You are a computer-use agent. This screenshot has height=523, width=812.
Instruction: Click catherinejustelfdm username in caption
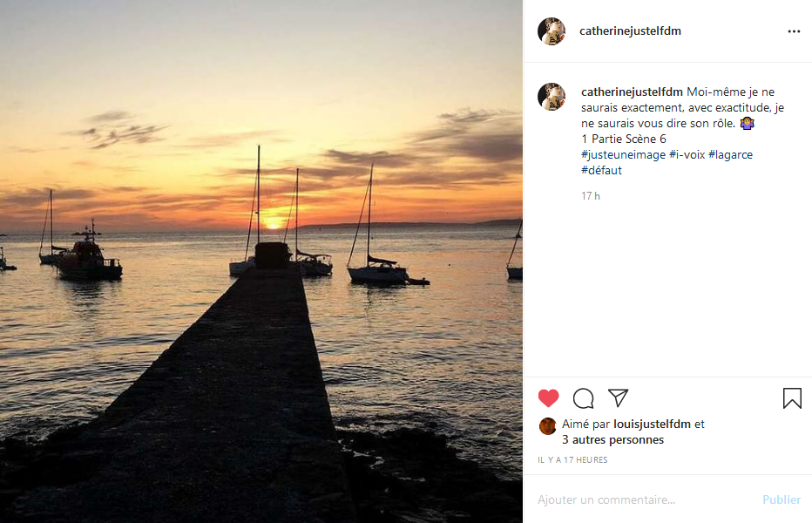(632, 92)
